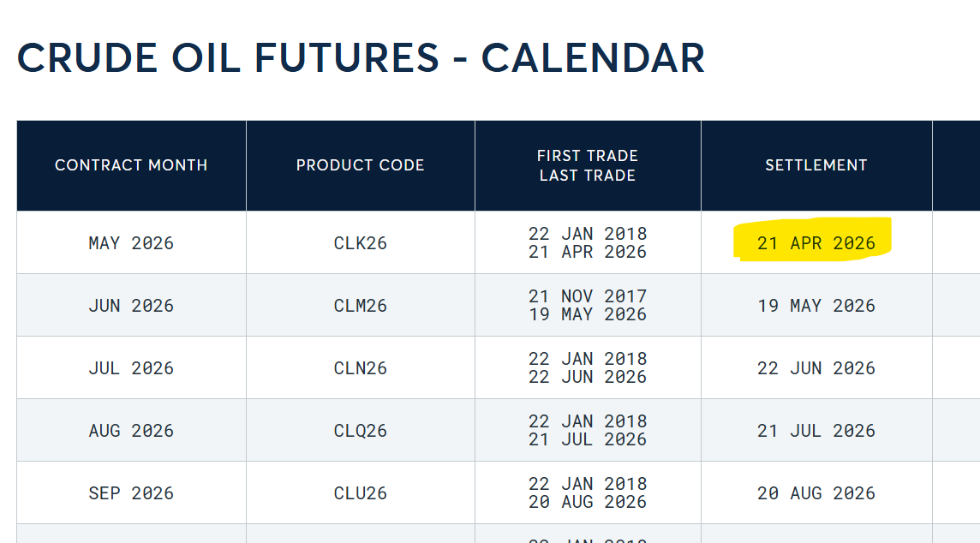980x543 pixels.
Task: Click the Settlement column header
Action: pos(816,165)
